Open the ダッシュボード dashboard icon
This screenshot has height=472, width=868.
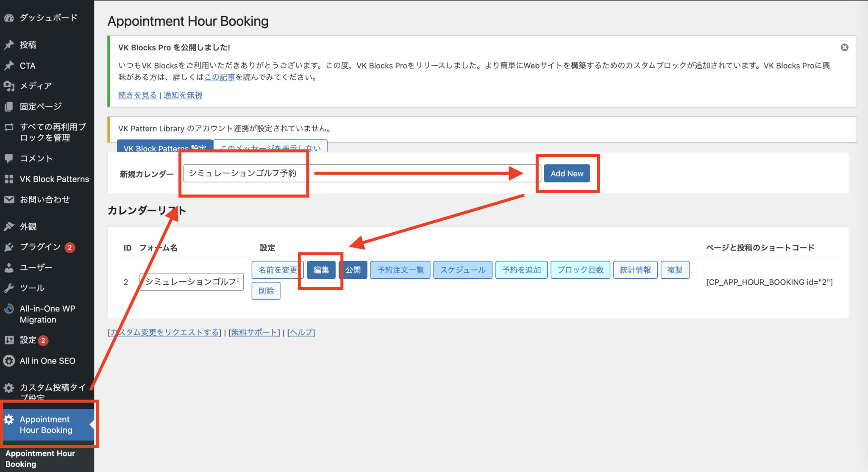coord(9,18)
